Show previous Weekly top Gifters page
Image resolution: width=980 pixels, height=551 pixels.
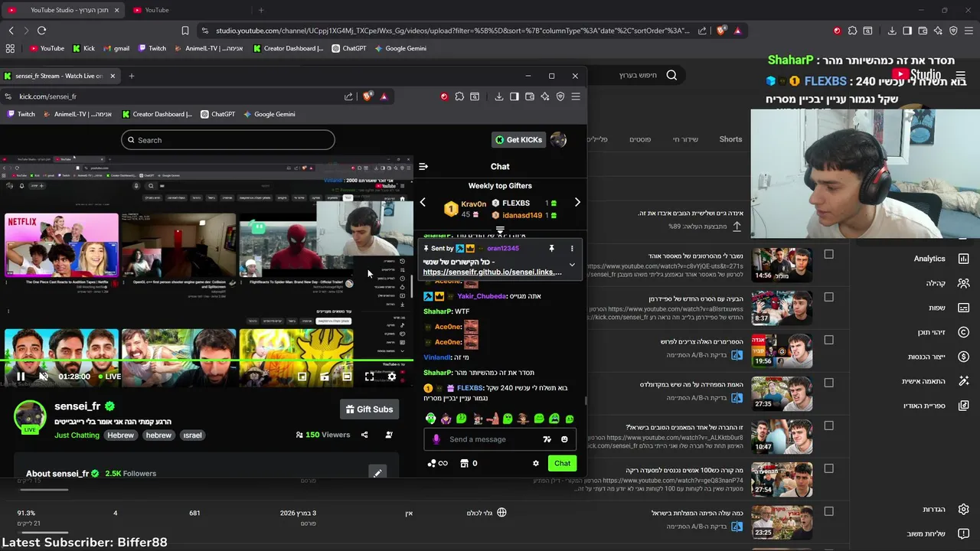pyautogui.click(x=423, y=203)
